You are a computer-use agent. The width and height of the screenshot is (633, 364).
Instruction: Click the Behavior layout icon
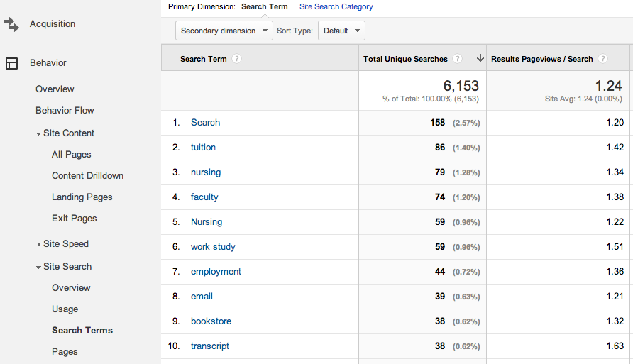tap(11, 63)
